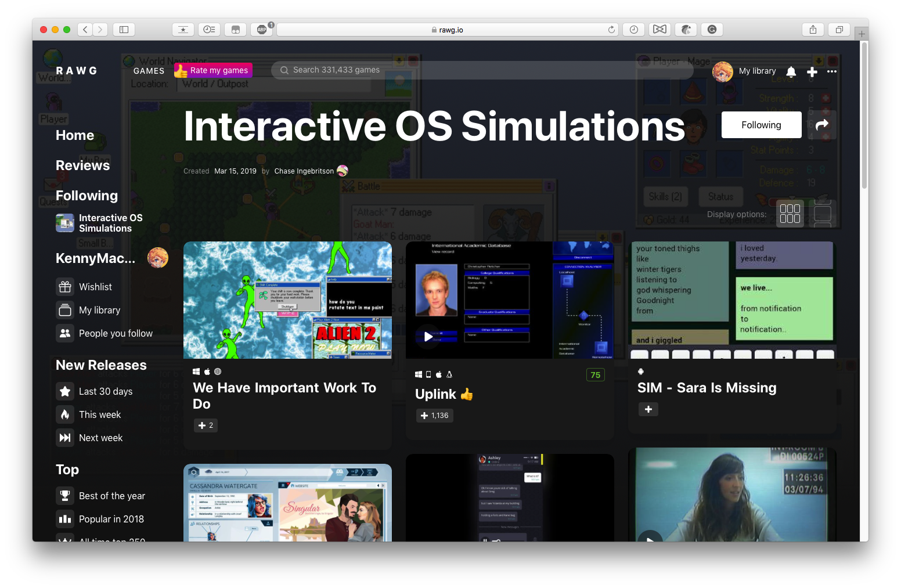Click rawg.io address bar
Image resolution: width=901 pixels, height=588 pixels.
coord(447,30)
